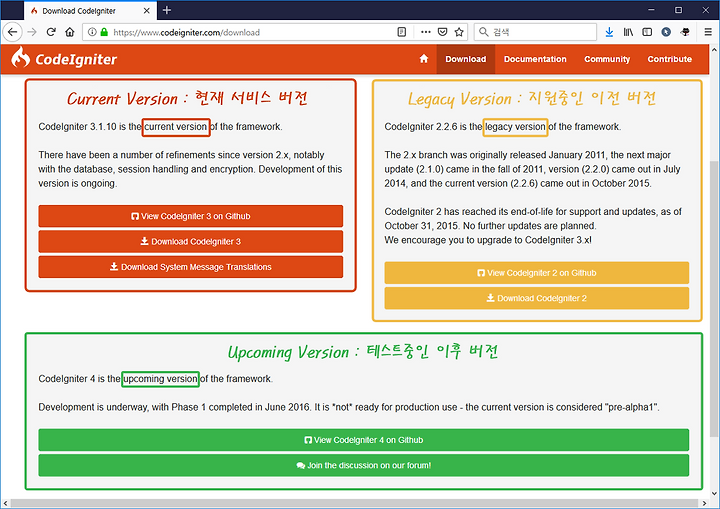The height and width of the screenshot is (509, 720).
Task: Save page to Pocket icon
Action: (442, 32)
